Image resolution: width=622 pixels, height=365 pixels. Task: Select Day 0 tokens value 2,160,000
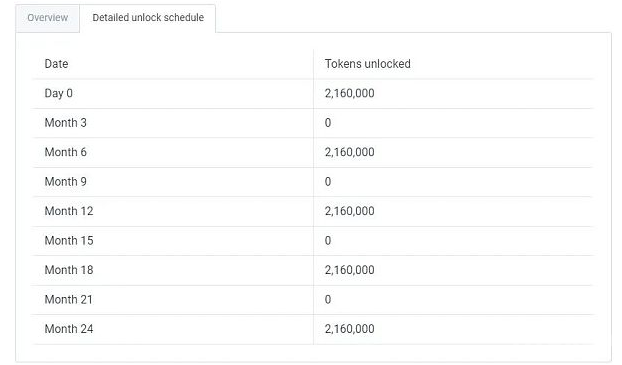click(349, 93)
